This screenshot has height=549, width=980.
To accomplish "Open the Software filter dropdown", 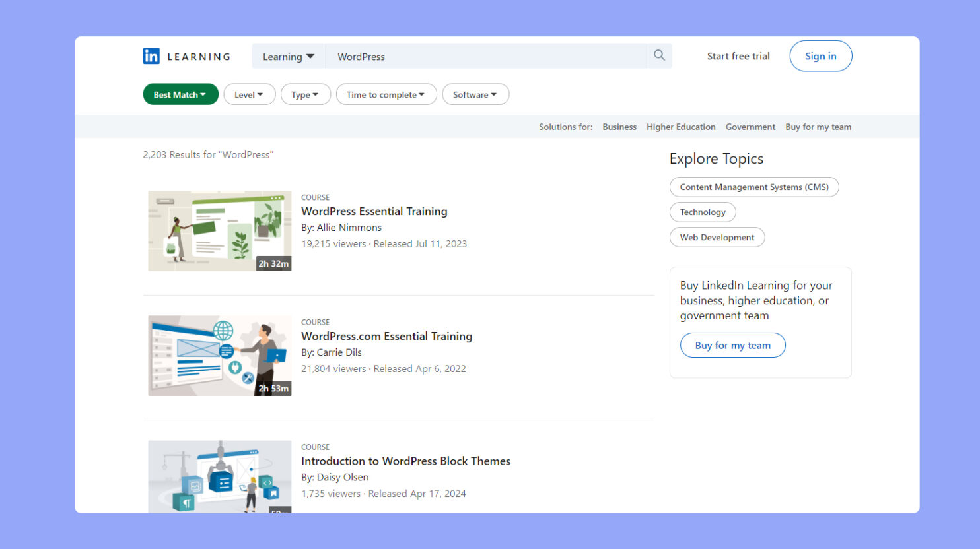I will pos(475,94).
